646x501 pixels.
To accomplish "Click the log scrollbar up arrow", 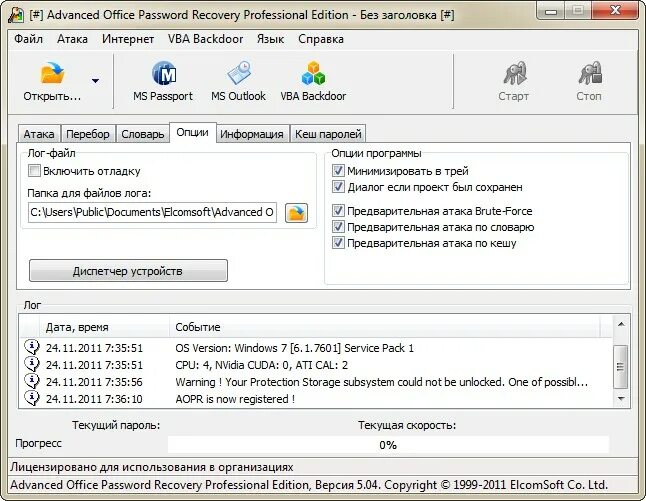I will pyautogui.click(x=621, y=325).
